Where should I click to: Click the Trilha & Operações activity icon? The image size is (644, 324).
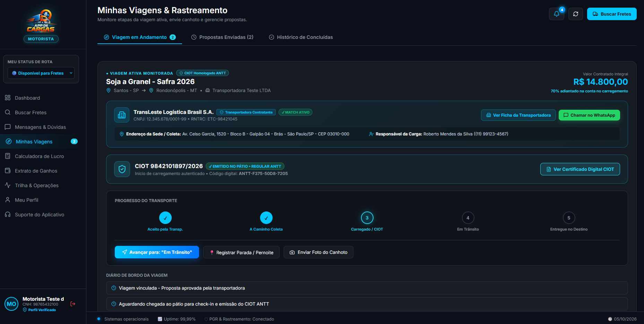point(8,185)
